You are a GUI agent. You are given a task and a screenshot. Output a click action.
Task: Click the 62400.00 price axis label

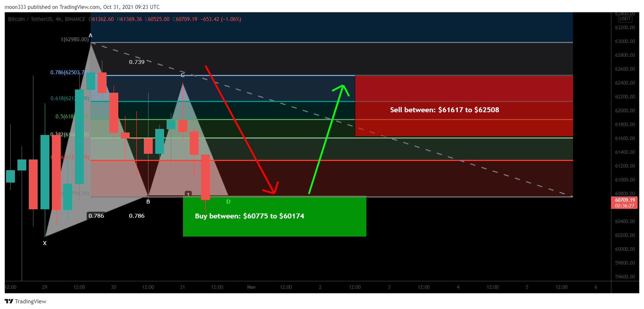(x=625, y=83)
